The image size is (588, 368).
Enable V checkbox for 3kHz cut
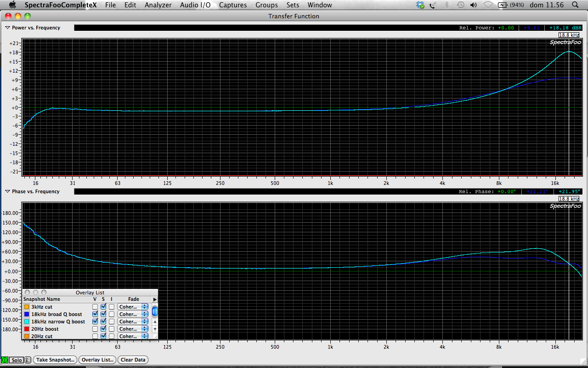pos(95,307)
